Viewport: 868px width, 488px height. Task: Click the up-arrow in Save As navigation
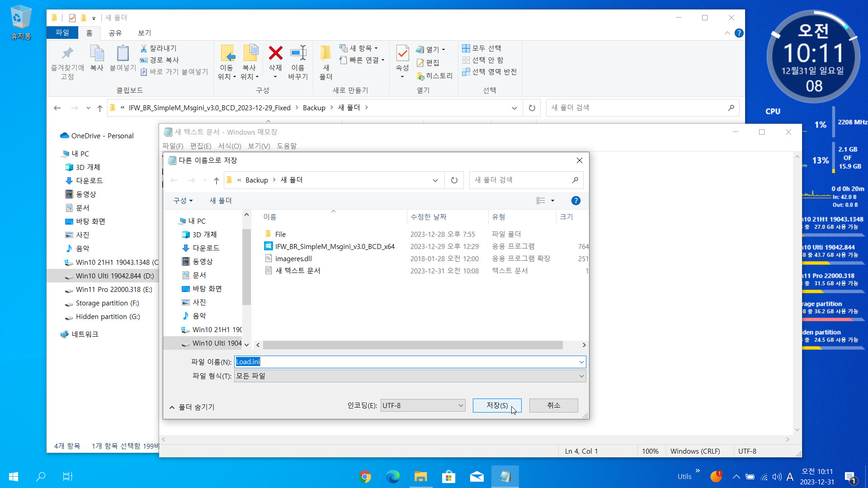coord(217,180)
